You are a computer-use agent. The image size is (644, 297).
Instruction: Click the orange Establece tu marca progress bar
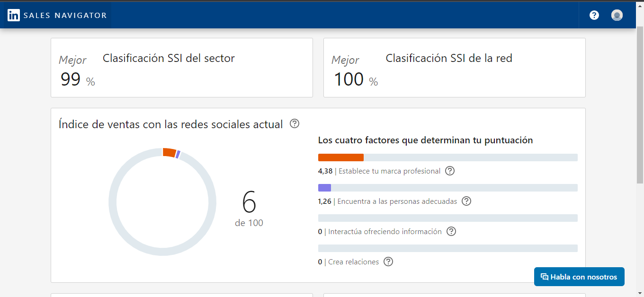[341, 157]
